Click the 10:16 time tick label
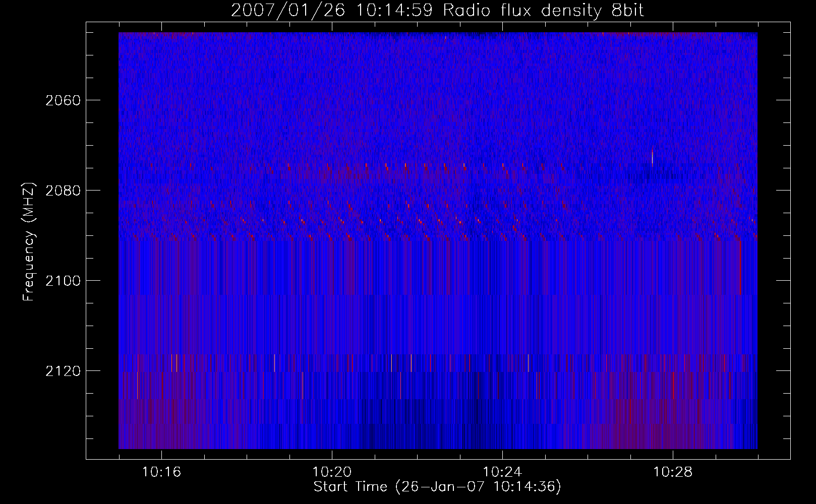The image size is (816, 504). (161, 472)
